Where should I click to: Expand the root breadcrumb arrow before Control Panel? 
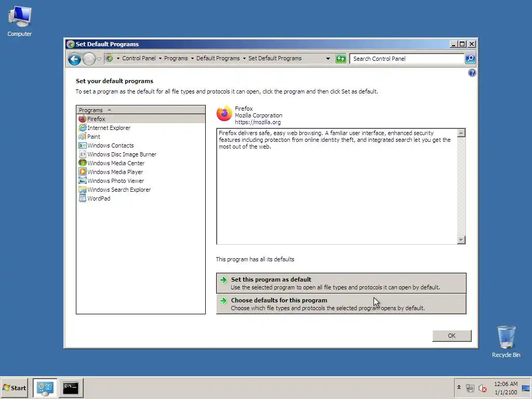coord(118,58)
